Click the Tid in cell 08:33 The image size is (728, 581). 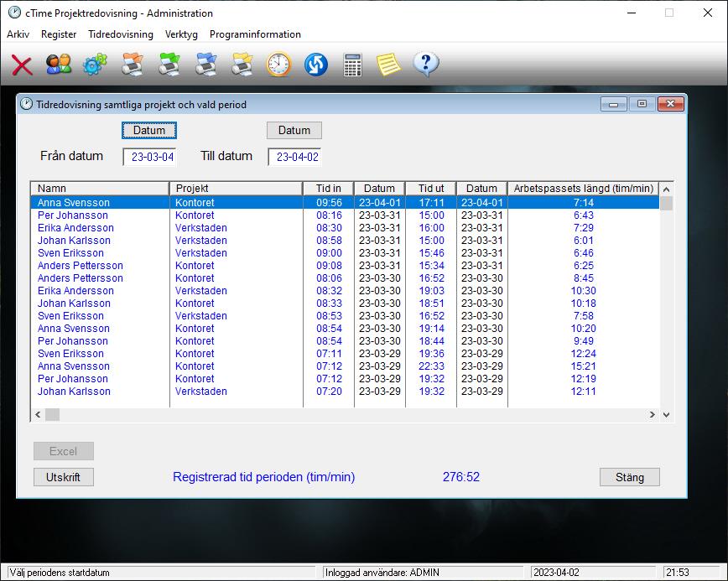329,303
